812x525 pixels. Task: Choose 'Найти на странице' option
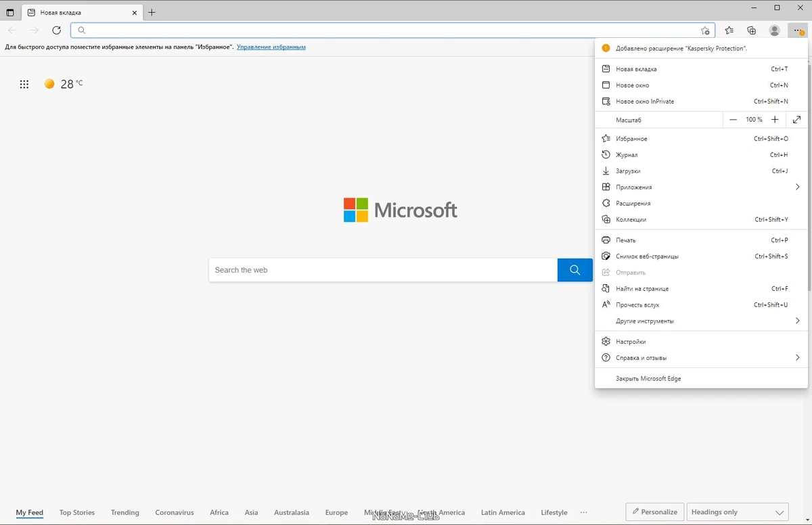(x=701, y=289)
